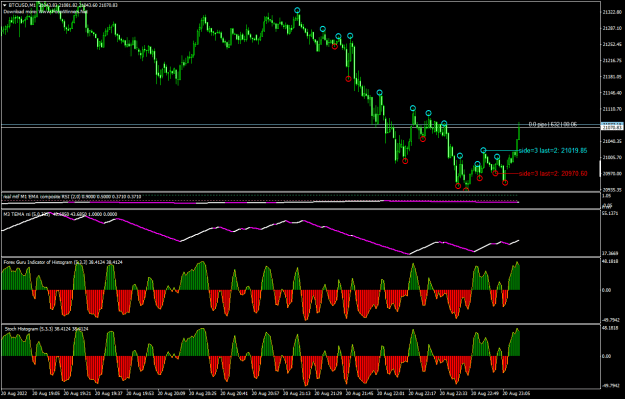The width and height of the screenshot is (625, 399).
Task: Click the '0.0 pips | 632 | 00:06' info label
Action: click(552, 124)
